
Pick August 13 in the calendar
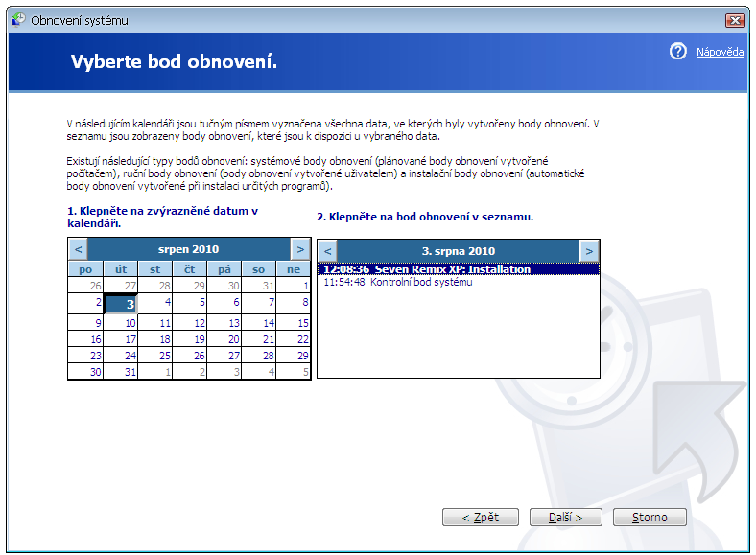click(x=224, y=322)
